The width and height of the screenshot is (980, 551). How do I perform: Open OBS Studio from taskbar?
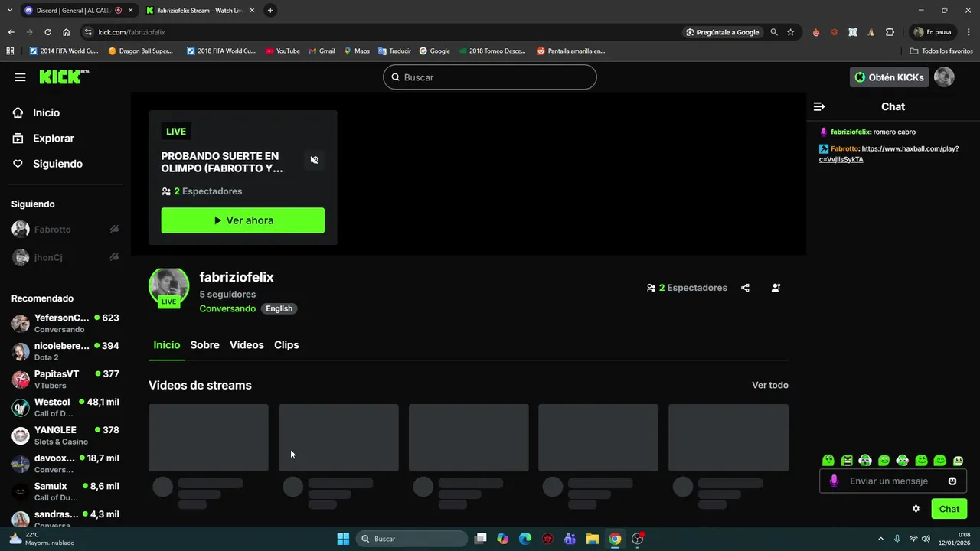638,539
